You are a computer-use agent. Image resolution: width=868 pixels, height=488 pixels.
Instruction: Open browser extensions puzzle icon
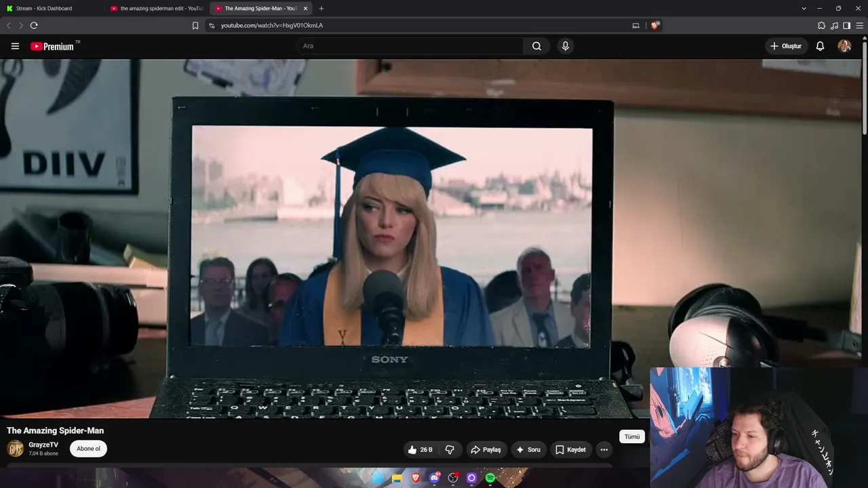tap(821, 26)
